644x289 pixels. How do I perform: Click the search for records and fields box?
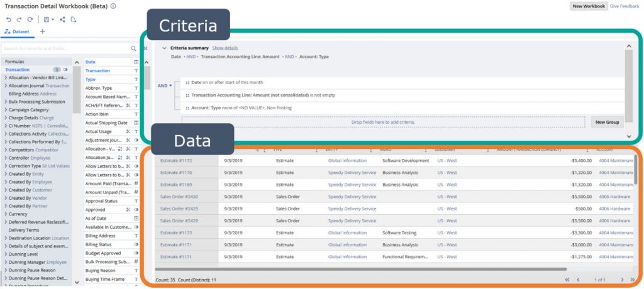coord(63,48)
